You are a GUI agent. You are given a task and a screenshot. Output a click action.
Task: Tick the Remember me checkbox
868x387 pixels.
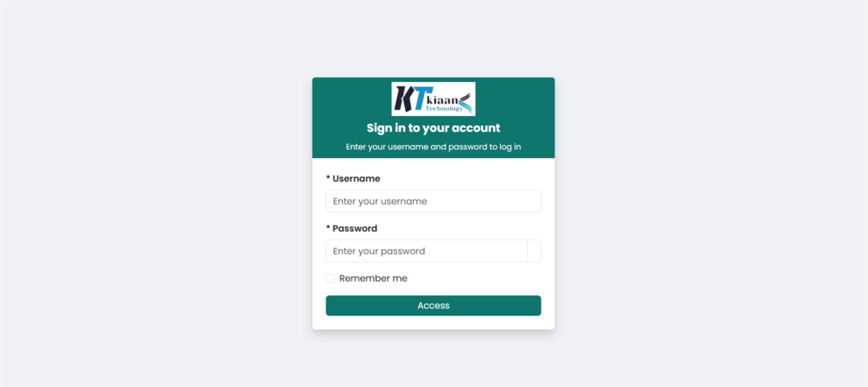pos(331,278)
